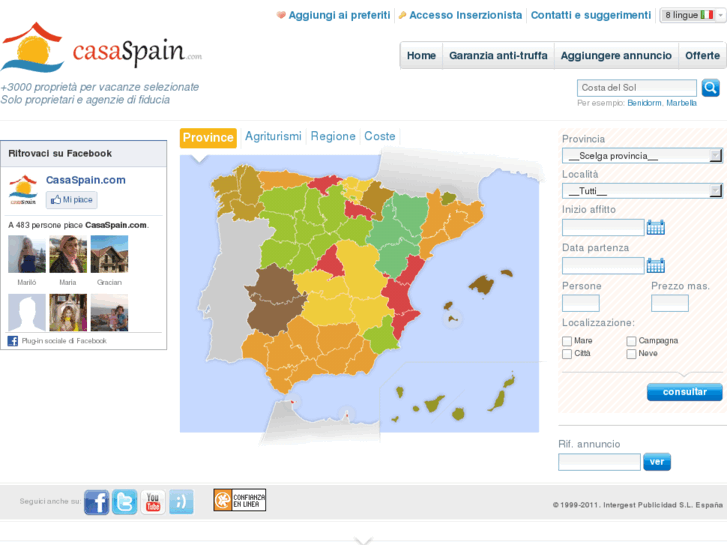The height and width of the screenshot is (545, 727).
Task: Click Plug-in sociale di Facebook link
Action: tap(64, 341)
